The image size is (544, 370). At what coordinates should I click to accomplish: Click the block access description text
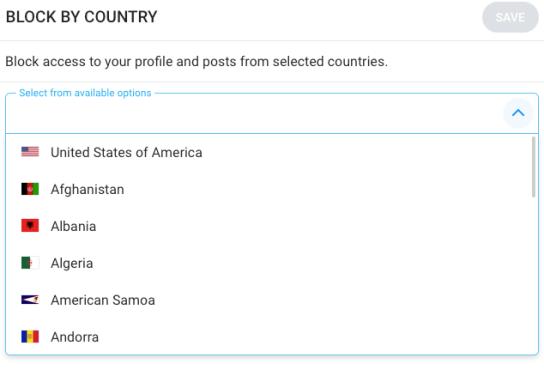(196, 61)
